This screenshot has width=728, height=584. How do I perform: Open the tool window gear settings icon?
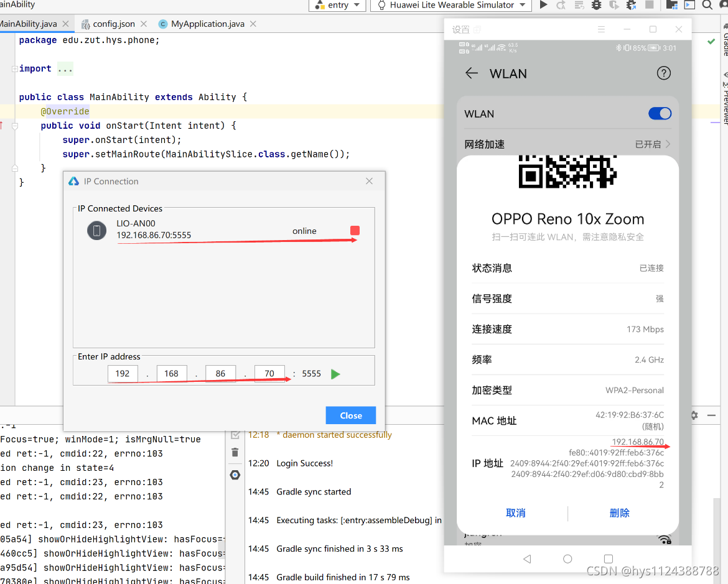694,415
